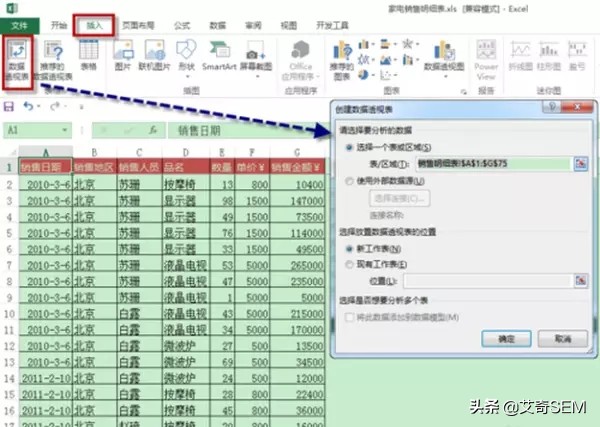Insert Win/Loss sparkline

pos(577,55)
